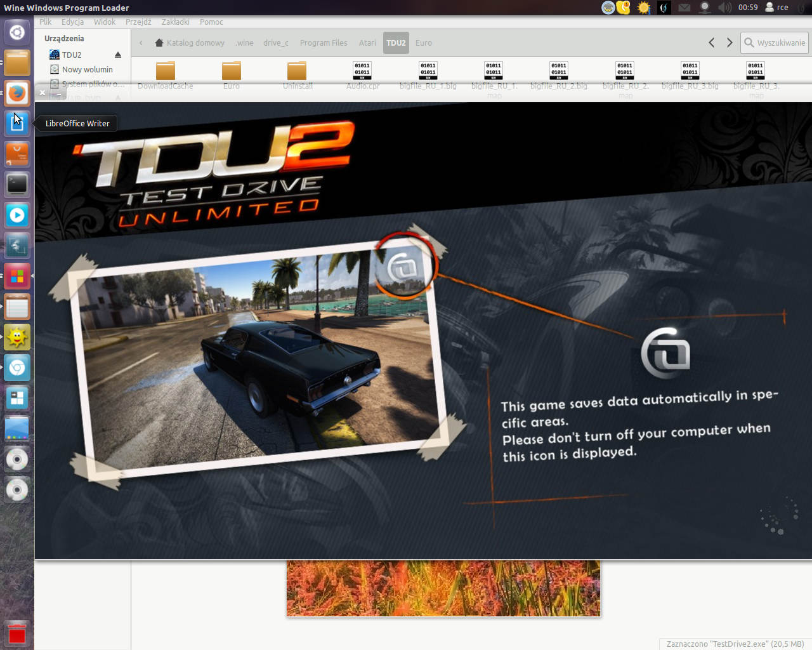Viewport: 812px width, 650px height.
Task: Go to drive_c in the path bar
Action: (x=276, y=43)
